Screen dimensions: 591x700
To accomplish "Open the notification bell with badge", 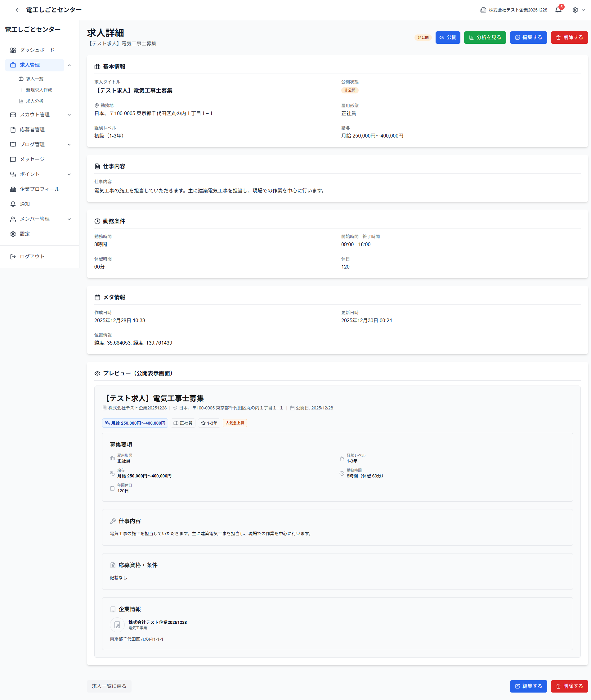I will click(558, 10).
